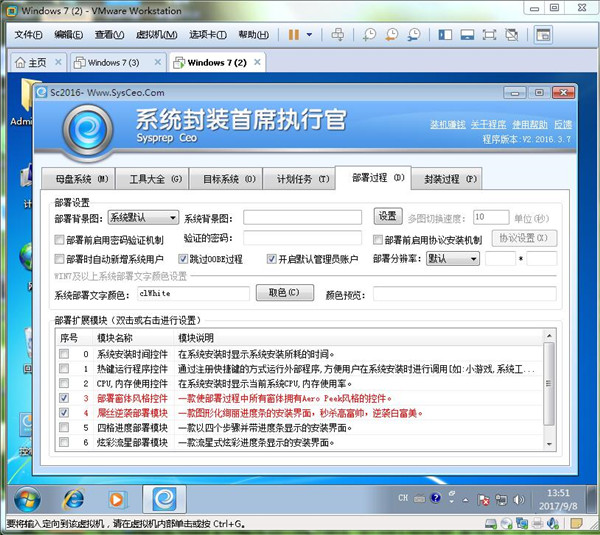Select the 计划任务 (T) tab
This screenshot has height=535, width=600.
[300, 179]
